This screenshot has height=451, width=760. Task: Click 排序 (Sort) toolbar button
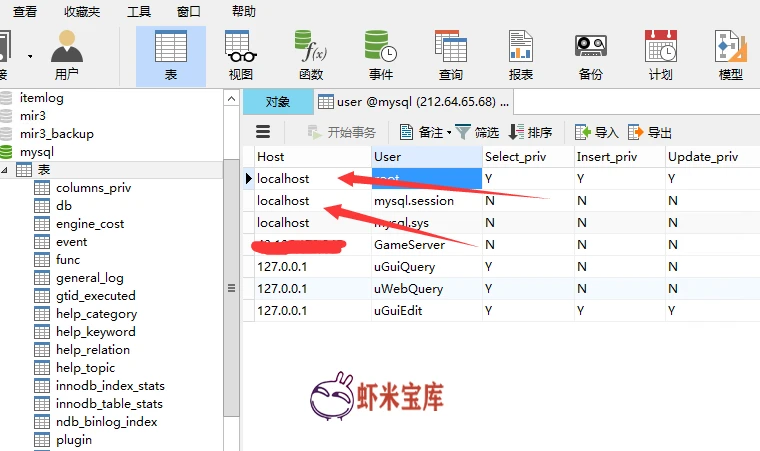tap(530, 132)
